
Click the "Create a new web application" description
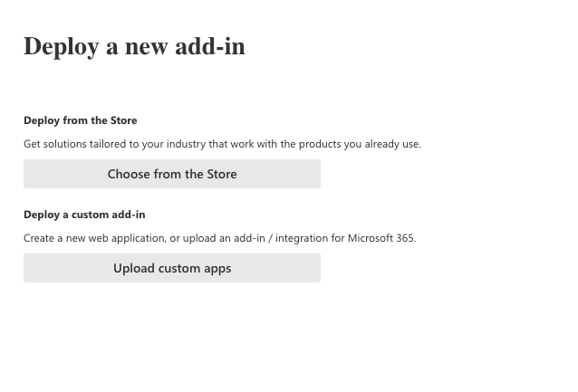(219, 238)
